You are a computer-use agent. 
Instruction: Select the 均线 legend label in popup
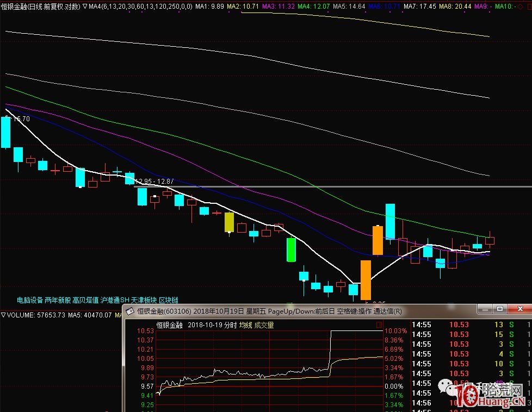[246, 325]
